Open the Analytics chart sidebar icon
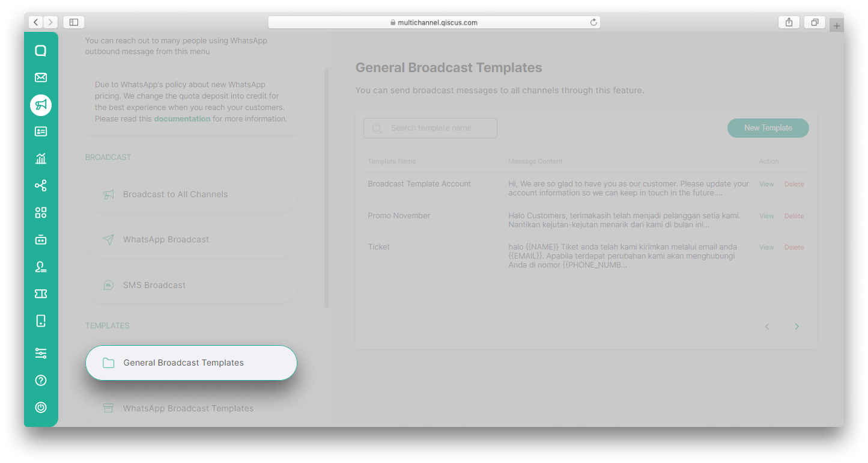The image size is (868, 463). pyautogui.click(x=41, y=159)
